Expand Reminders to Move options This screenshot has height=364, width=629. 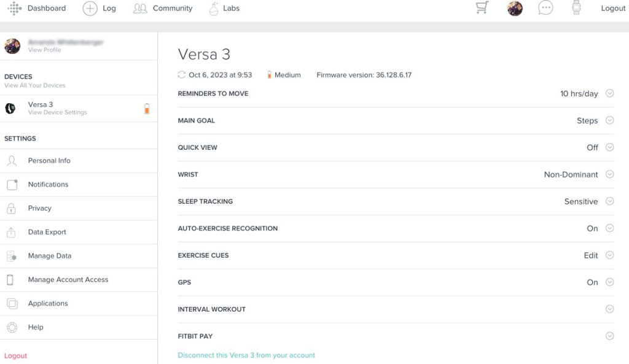pos(609,94)
